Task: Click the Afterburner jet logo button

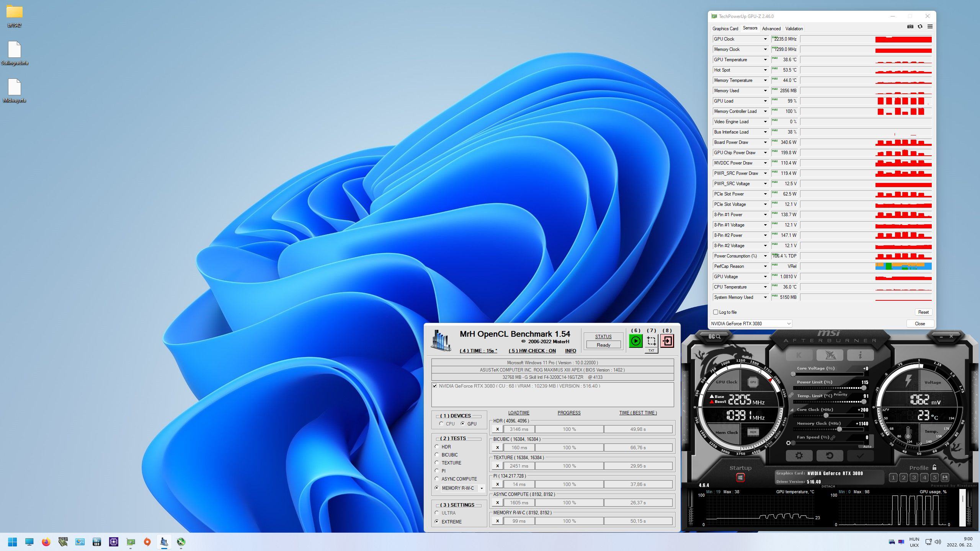Action: (830, 355)
